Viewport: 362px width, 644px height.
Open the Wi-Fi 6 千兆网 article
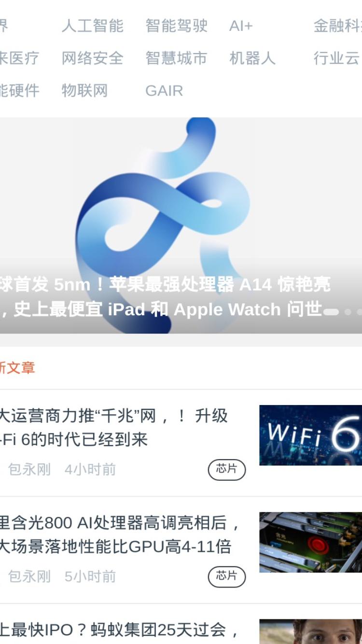(114, 427)
